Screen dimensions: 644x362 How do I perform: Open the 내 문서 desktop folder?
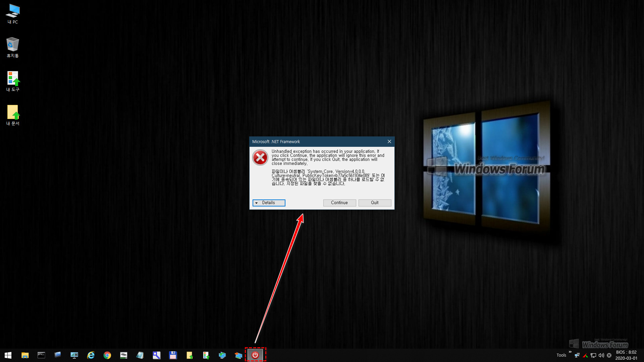[x=13, y=115]
